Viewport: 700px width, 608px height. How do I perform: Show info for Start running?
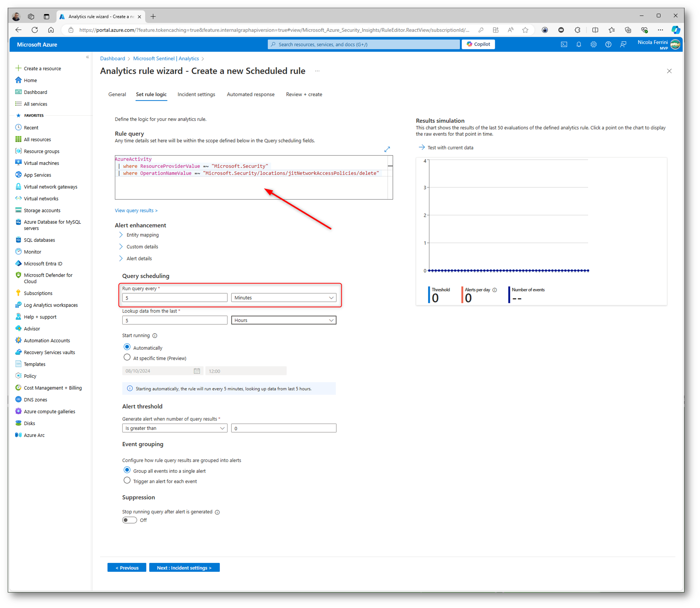(x=155, y=336)
